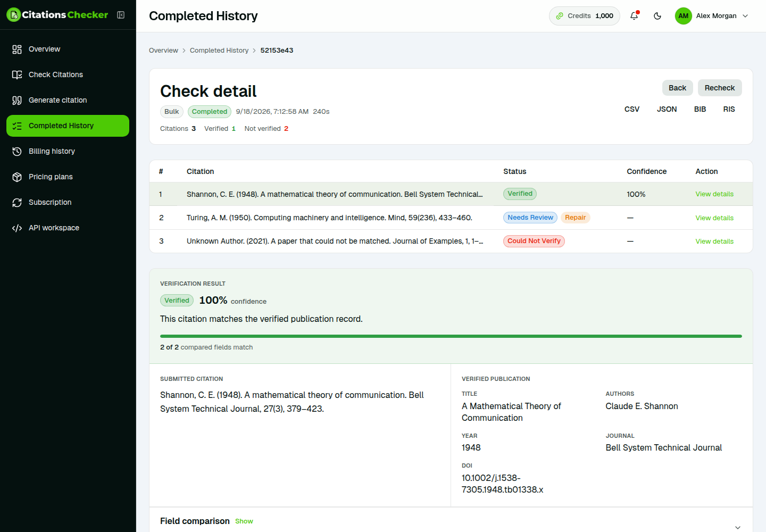
Task: Navigate to API workspace
Action: coord(68,228)
